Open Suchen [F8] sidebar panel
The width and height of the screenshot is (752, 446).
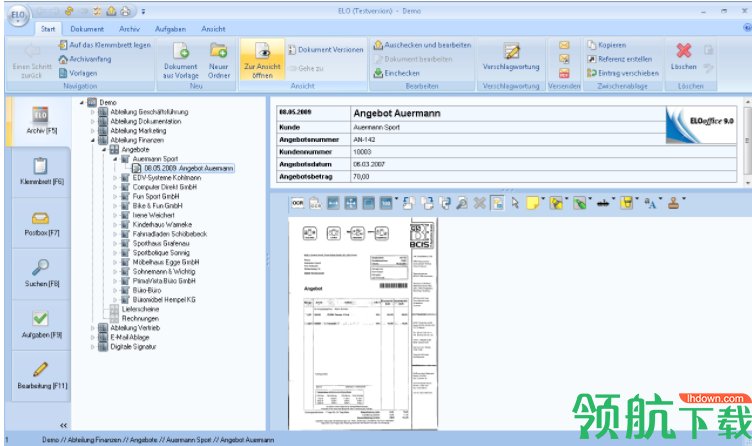41,274
